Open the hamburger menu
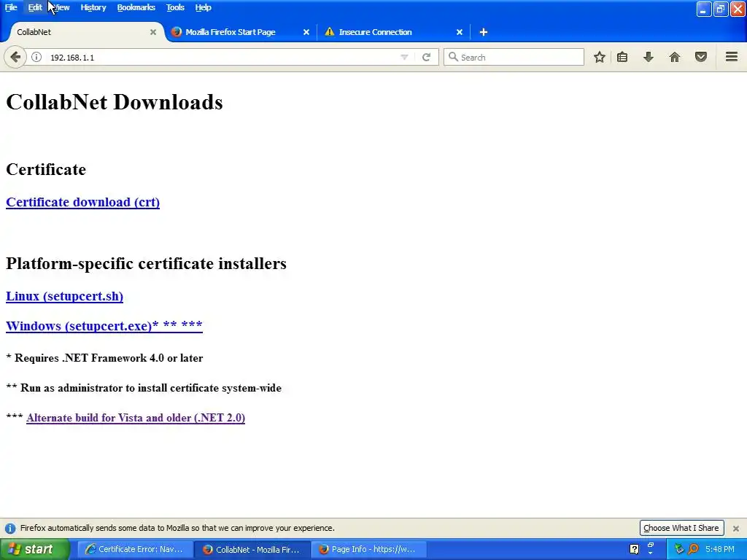Image resolution: width=747 pixels, height=560 pixels. (x=732, y=57)
